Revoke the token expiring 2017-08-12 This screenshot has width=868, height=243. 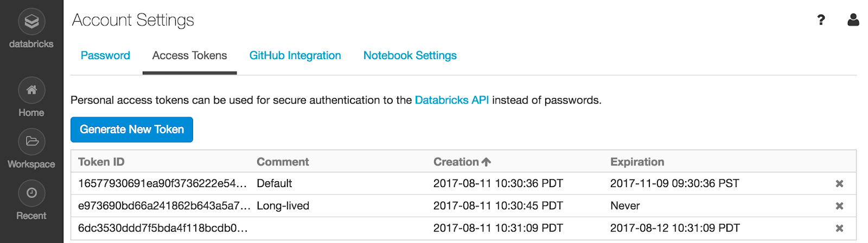tap(839, 228)
